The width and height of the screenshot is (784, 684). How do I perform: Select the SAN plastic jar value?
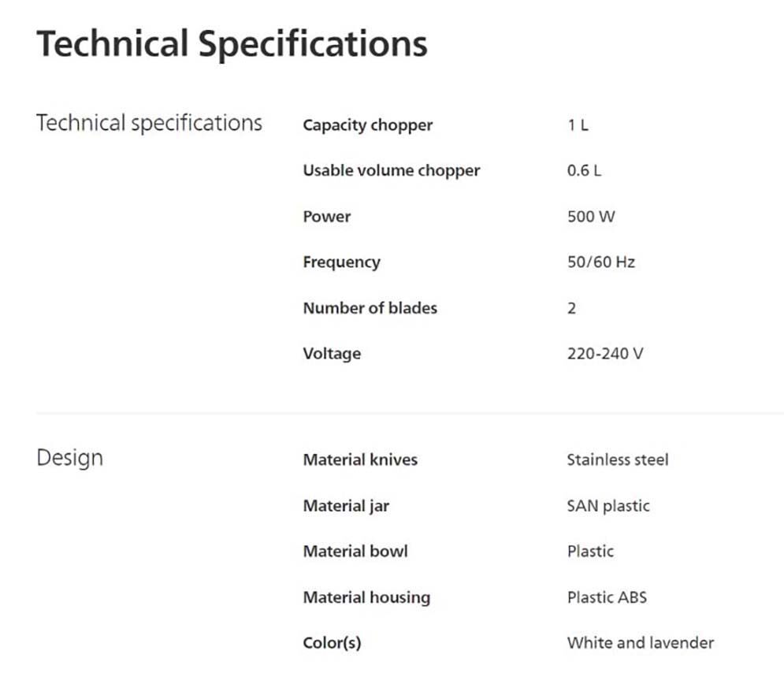tap(608, 505)
